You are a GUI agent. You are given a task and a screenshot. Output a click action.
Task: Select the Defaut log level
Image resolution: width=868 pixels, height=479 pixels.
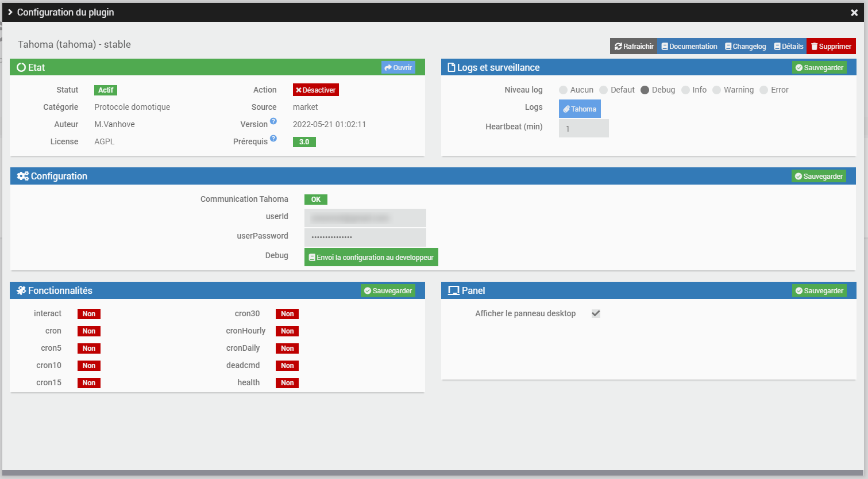pyautogui.click(x=603, y=90)
